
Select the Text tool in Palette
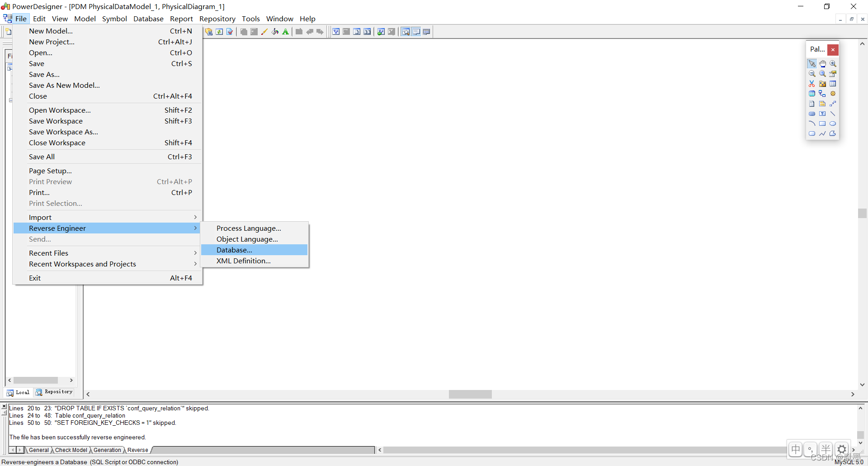pos(822,114)
